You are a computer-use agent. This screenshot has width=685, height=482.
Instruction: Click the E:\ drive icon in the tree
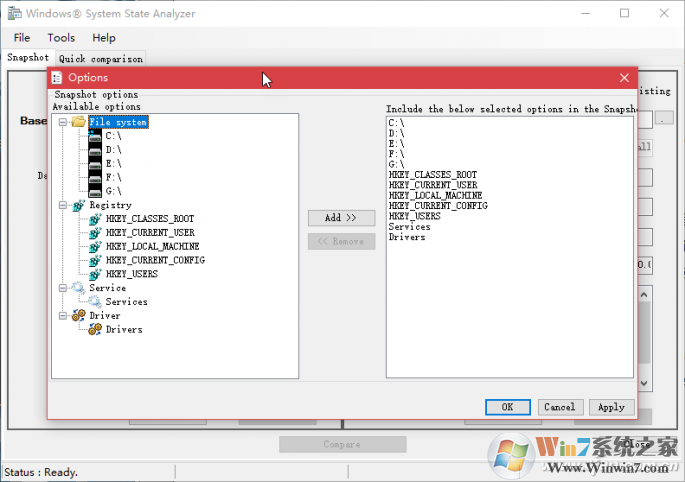pyautogui.click(x=95, y=164)
